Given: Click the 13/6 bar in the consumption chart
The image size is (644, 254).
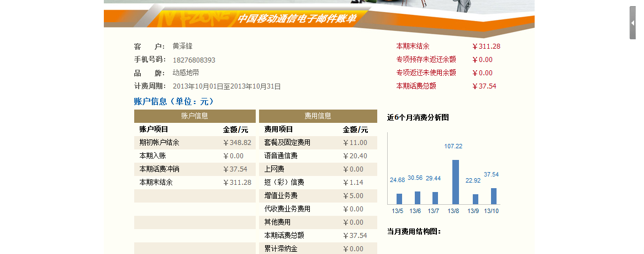Looking at the screenshot, I should [418, 198].
